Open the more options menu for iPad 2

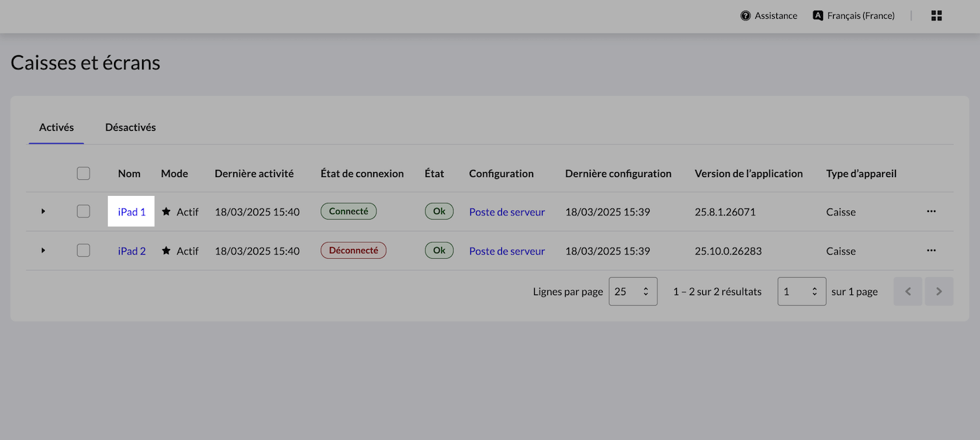coord(931,250)
